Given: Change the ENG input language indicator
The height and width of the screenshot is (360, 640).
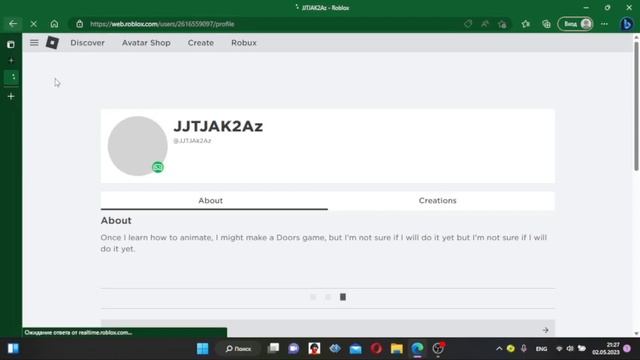Looking at the screenshot, I should pos(541,349).
